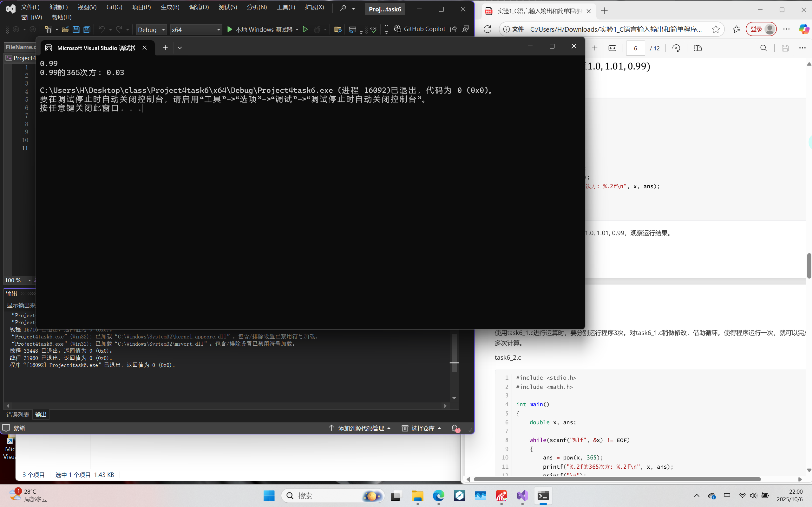This screenshot has width=812, height=507.
Task: Open console new-tab dropdown chevron
Action: pyautogui.click(x=180, y=48)
